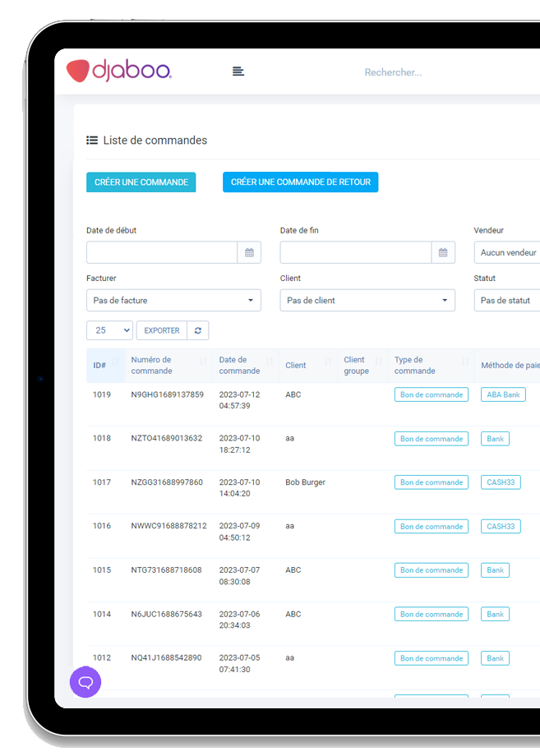The image size is (540, 756).
Task: Click Créer une commande button
Action: [141, 182]
